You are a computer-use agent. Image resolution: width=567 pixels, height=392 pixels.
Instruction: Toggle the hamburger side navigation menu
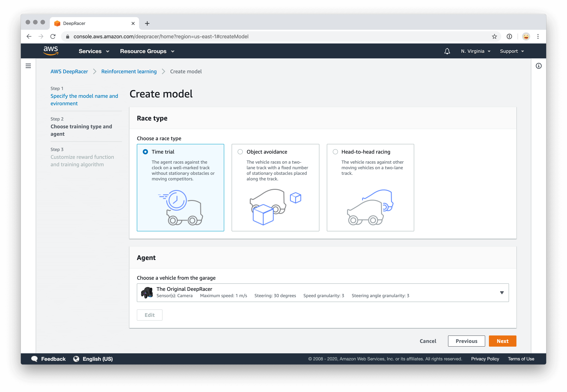click(28, 66)
